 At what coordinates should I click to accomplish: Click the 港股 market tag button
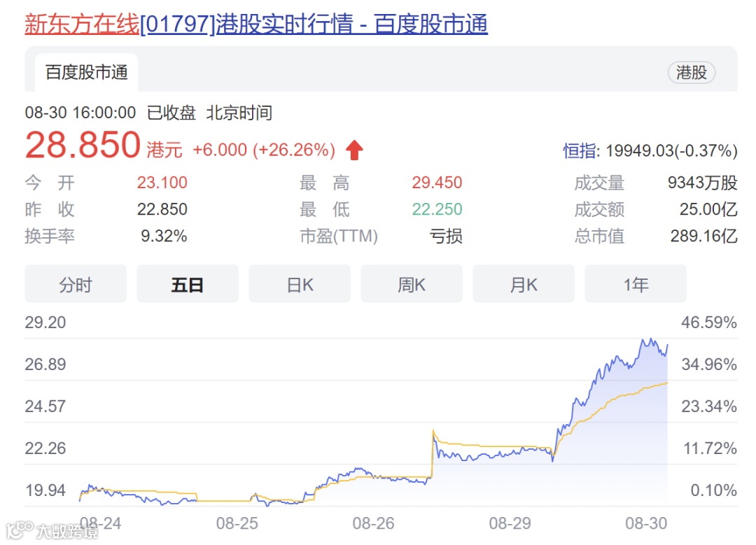pos(692,73)
